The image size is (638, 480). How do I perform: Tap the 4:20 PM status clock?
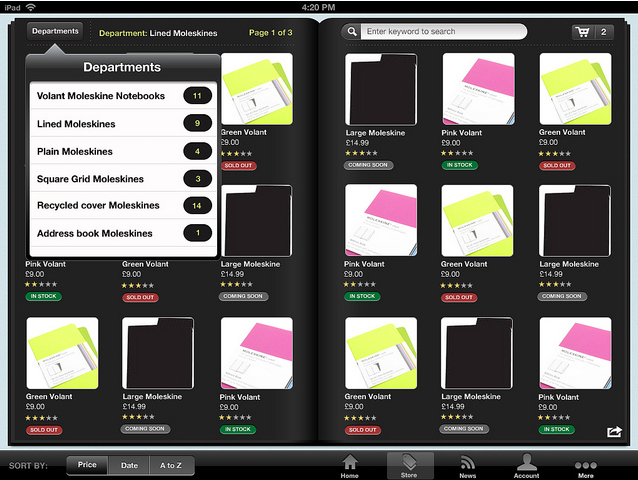(x=319, y=7)
